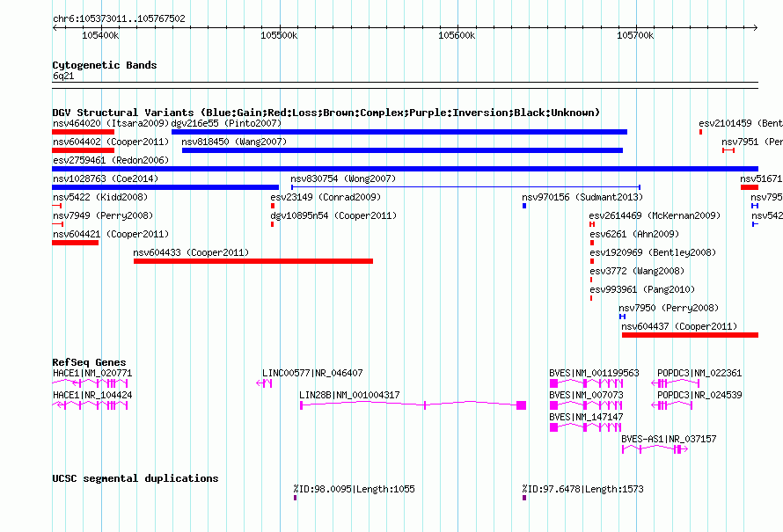Select the POPDC3|NR_024539 gene glyph
The image size is (783, 532).
(x=672, y=405)
